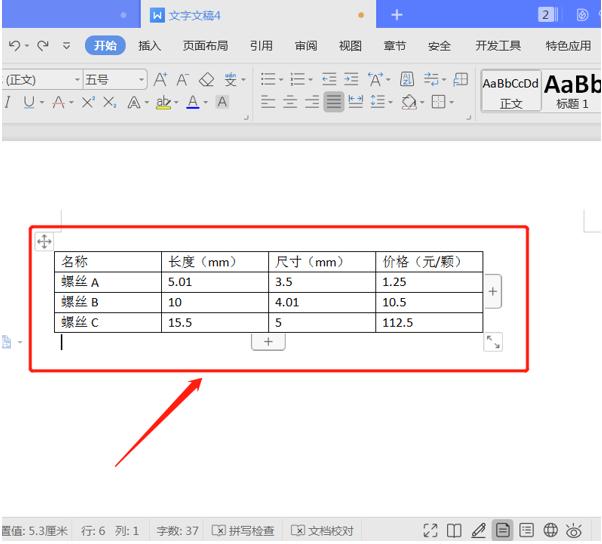Decrease the paragraph indent
The image size is (602, 544).
329,79
